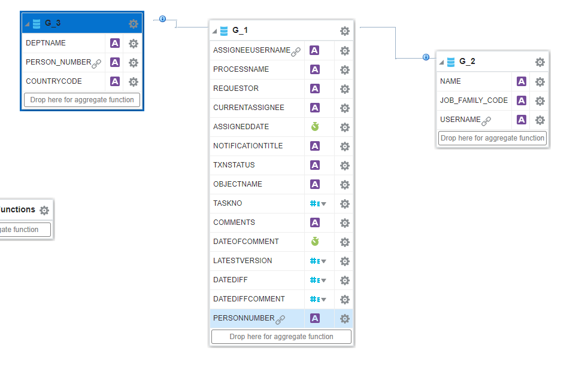Open the gear menu on the G_3 group header
The image size is (588, 372).
click(x=134, y=23)
